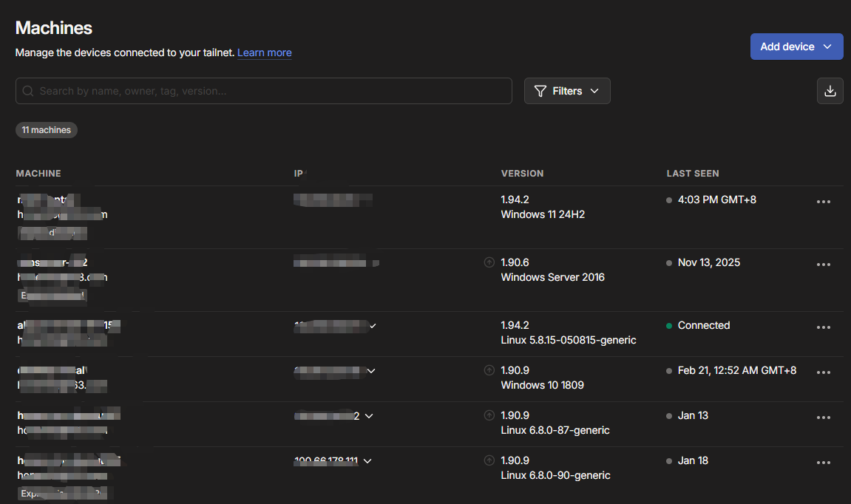
Task: Click update-available icon on Linux 6.8.0-87-generic row
Action: point(489,415)
